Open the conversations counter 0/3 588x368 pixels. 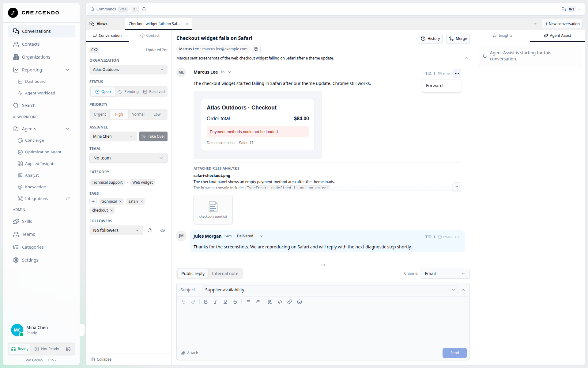(x=571, y=9)
